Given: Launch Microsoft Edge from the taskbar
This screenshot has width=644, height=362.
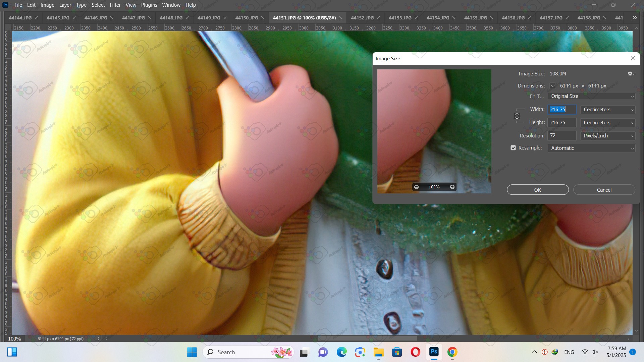Looking at the screenshot, I should (x=341, y=352).
